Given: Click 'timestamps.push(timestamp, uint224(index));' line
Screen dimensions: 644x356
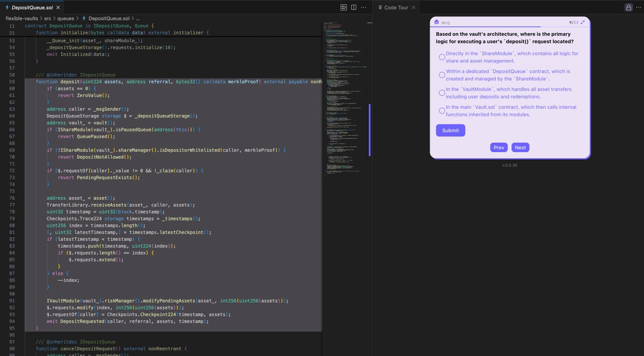Looking at the screenshot, I should point(116,246).
